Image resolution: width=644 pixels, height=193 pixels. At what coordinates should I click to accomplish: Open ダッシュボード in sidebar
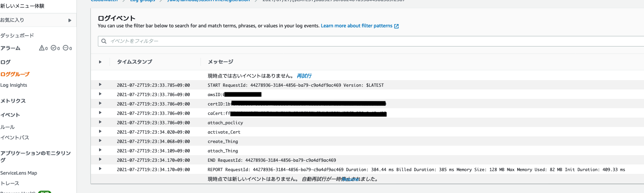pos(17,36)
